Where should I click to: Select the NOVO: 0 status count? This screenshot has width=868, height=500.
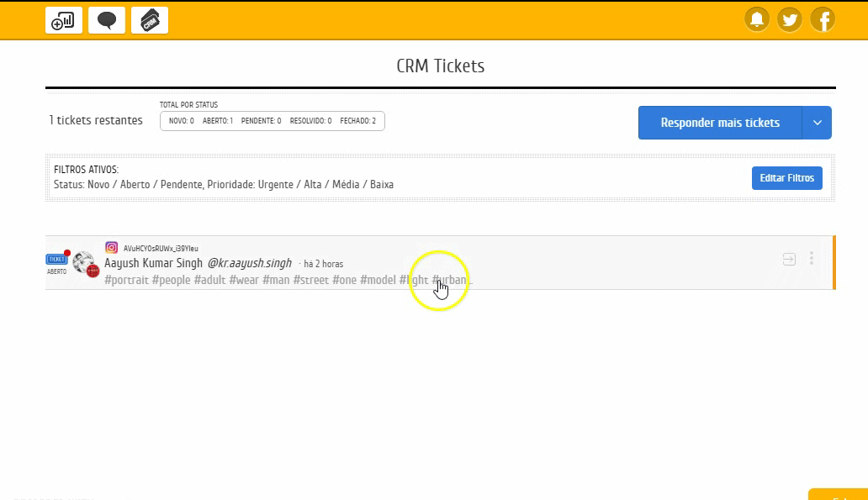point(181,121)
